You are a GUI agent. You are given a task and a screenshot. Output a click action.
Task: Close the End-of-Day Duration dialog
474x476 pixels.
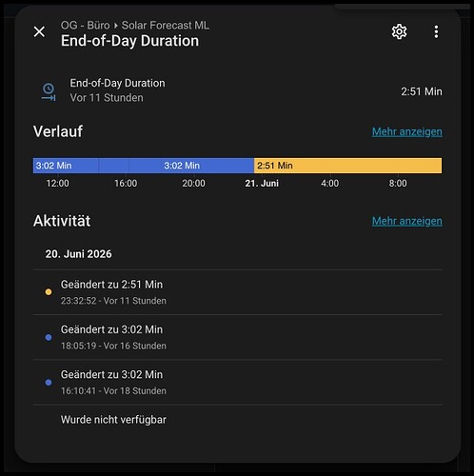39,31
